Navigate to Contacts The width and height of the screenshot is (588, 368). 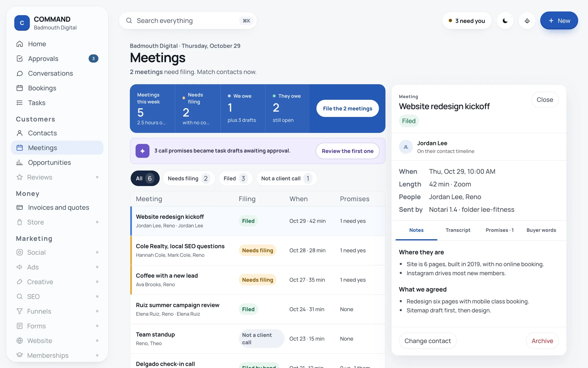[57, 133]
